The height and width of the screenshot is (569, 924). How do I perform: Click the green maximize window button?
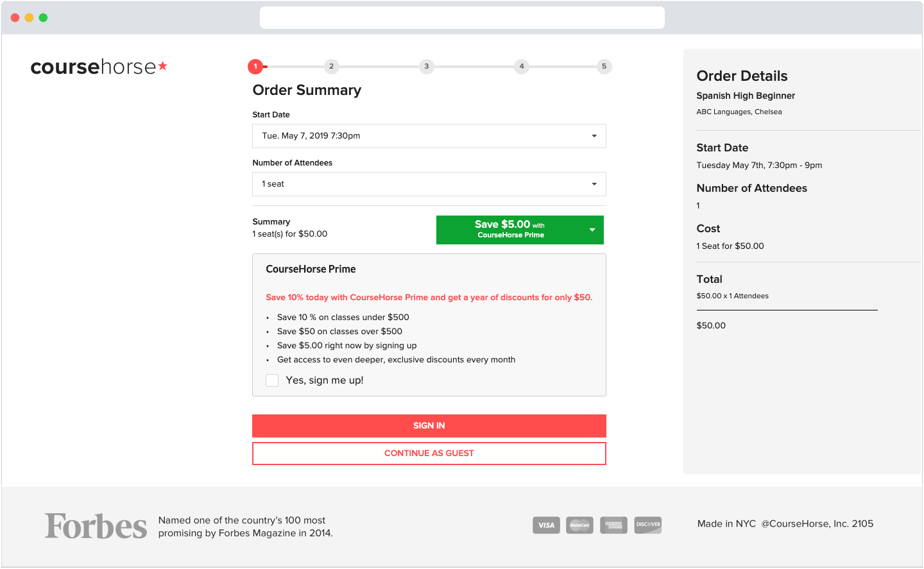coord(43,17)
